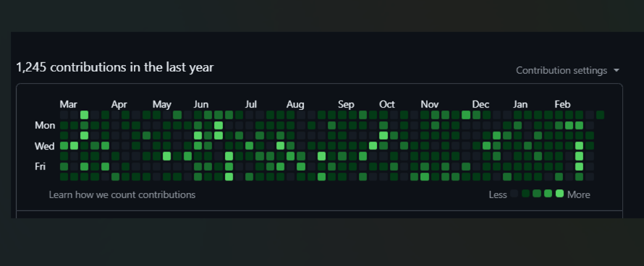Open the Contribution settings dropdown

point(567,71)
